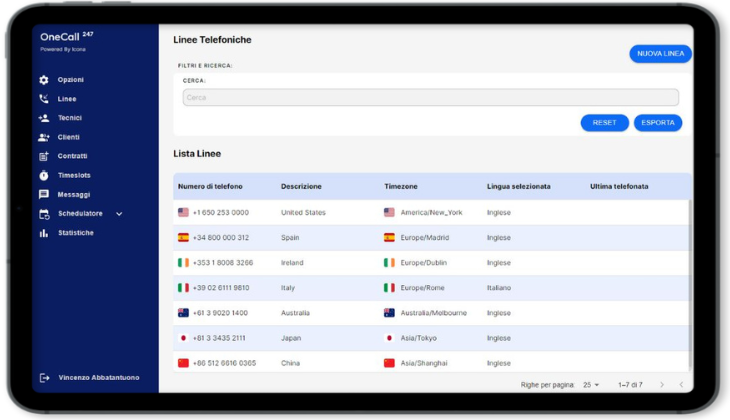
Task: Click the Contratti document icon
Action: pos(44,156)
